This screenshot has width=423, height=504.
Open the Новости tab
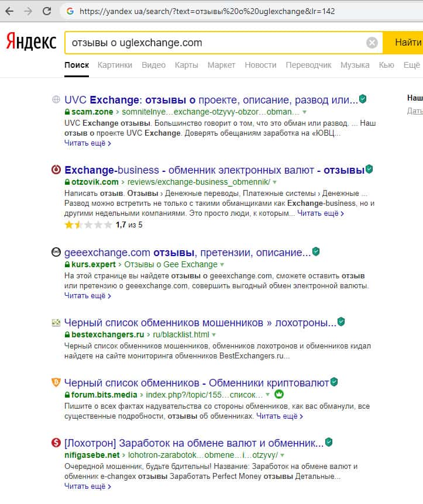[260, 65]
